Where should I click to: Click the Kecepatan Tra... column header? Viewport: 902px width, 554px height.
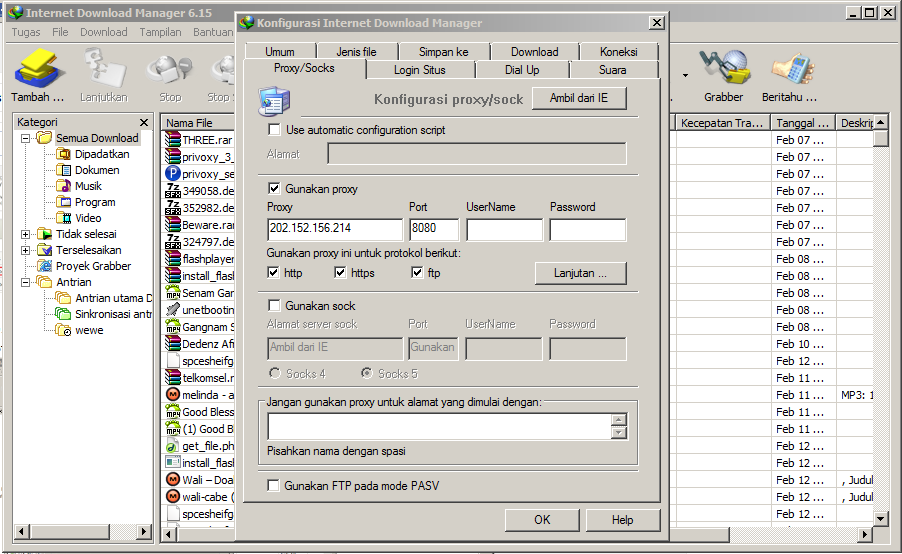(723, 123)
